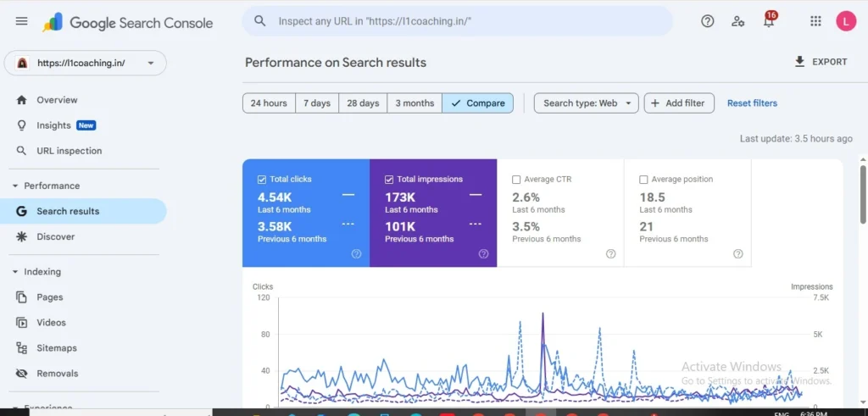Click the plus icon in Add filter
The image size is (868, 416).
pyautogui.click(x=655, y=103)
